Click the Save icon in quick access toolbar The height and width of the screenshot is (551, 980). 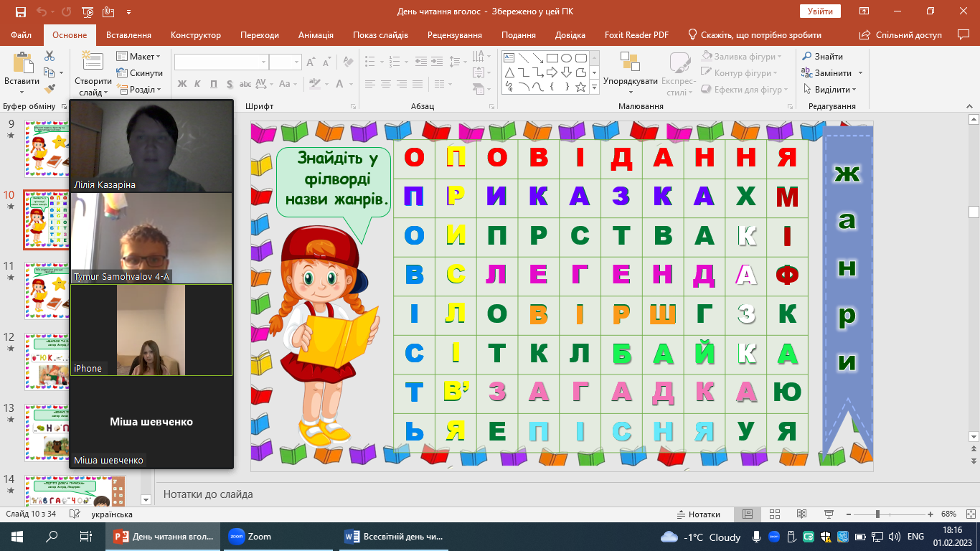[x=20, y=12]
